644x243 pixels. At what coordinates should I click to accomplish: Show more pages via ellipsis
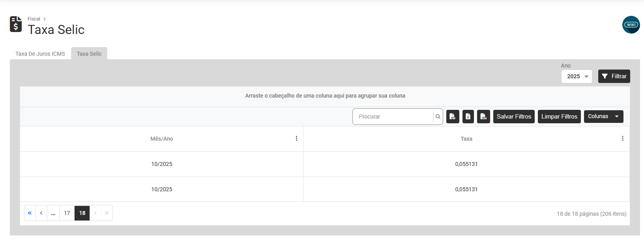(53, 213)
